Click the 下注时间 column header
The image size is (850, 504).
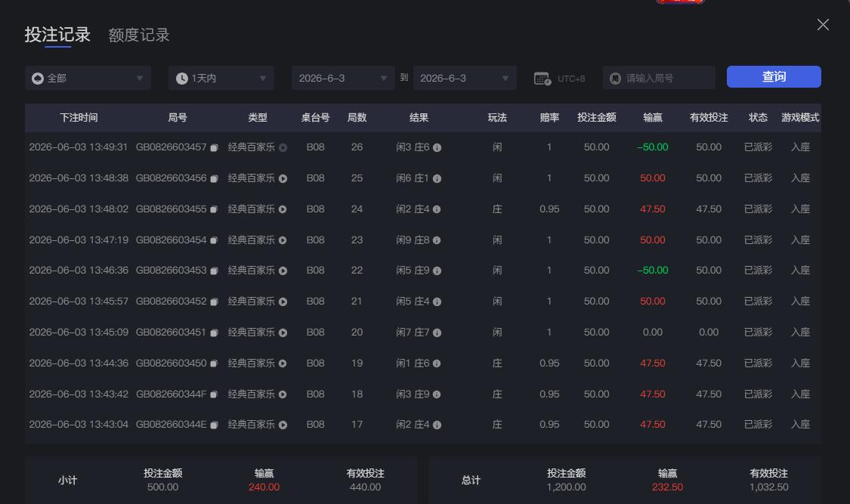click(x=79, y=118)
